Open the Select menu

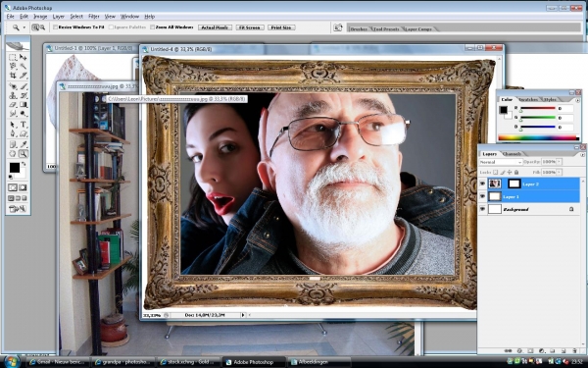(76, 17)
